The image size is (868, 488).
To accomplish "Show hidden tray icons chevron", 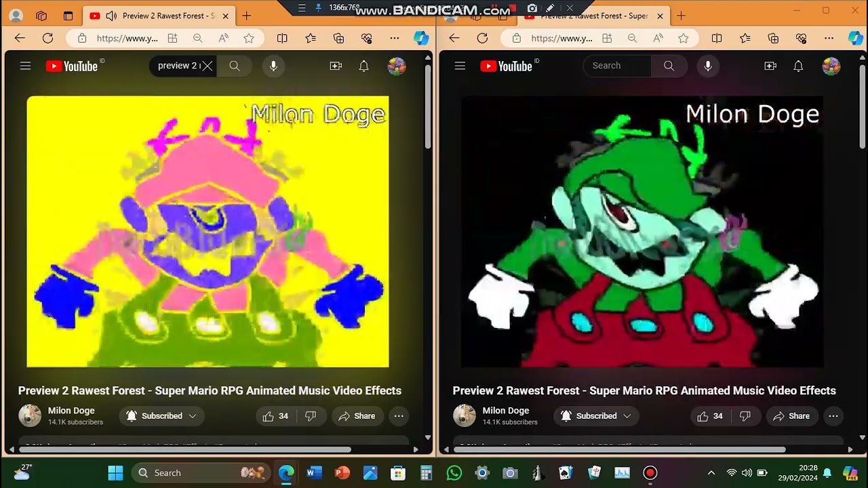I will (x=711, y=473).
